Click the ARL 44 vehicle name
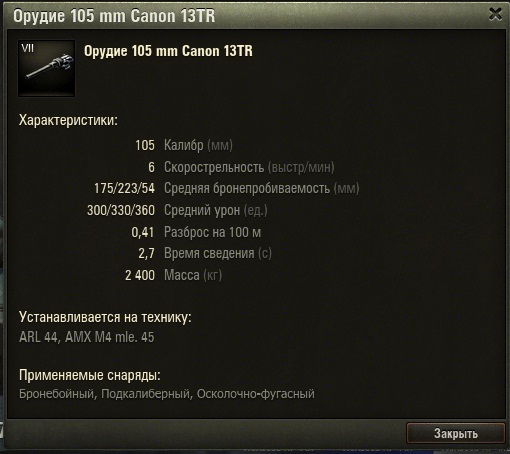Image resolution: width=510 pixels, height=454 pixels. point(38,337)
